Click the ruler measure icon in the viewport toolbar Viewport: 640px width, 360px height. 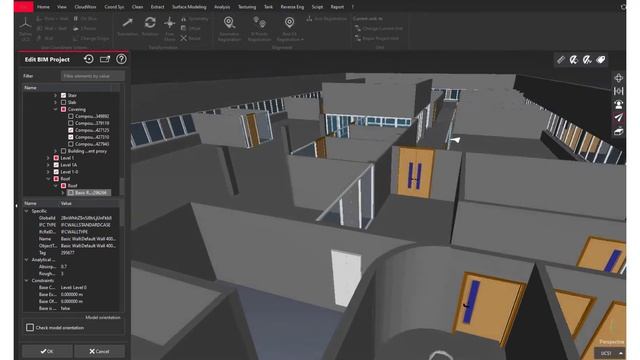[561, 60]
